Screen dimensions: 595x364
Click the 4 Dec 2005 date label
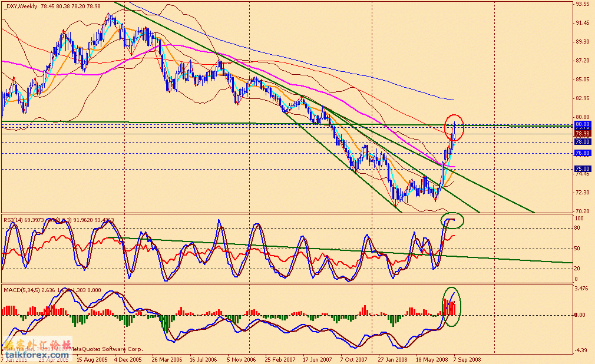(128, 359)
